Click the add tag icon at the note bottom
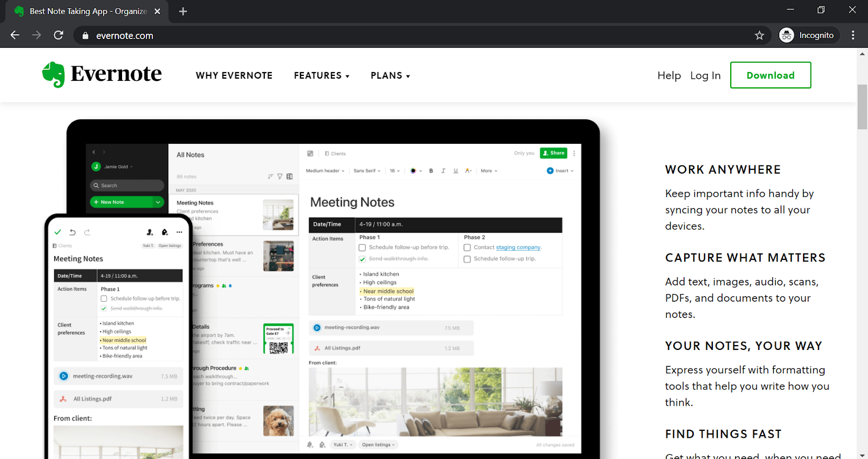This screenshot has height=459, width=868. 322,445
